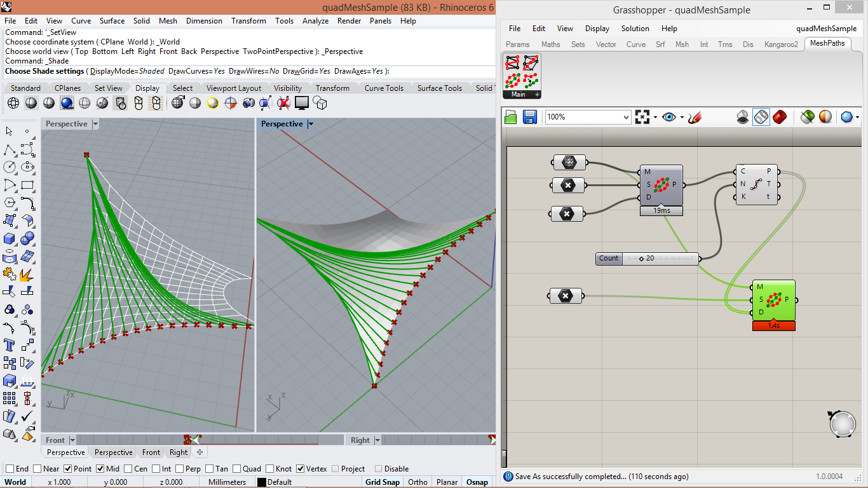Click Grasshopper orange half-sphere document preview icon
This screenshot has width=868, height=488.
825,117
